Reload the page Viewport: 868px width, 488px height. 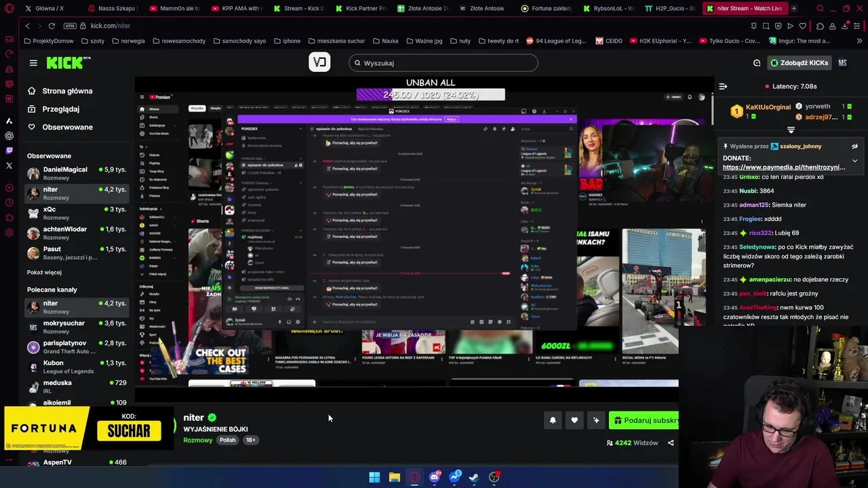(x=52, y=26)
